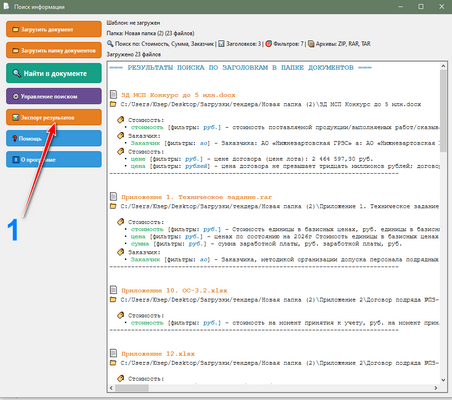Viewport: 452px width, 400px height.
Task: Open Загрузить папку документов
Action: point(54,50)
